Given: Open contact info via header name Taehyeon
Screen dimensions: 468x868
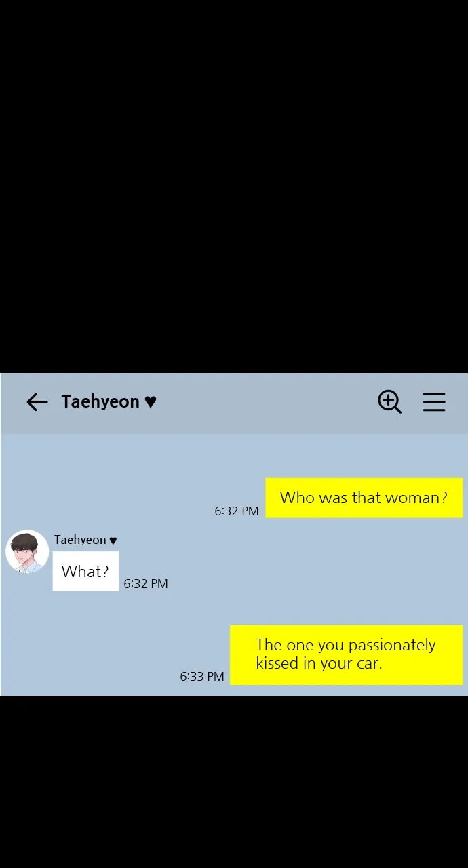Looking at the screenshot, I should click(x=100, y=401).
